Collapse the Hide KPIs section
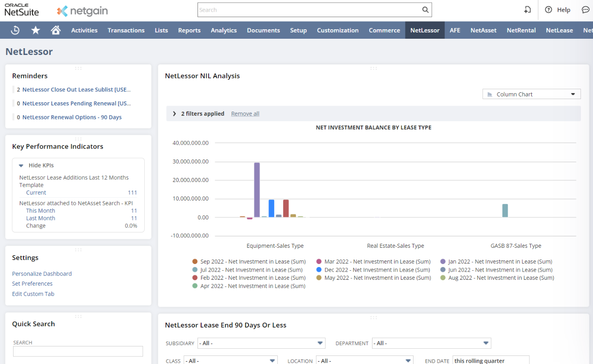Screen dimensions: 593x364 click(21, 165)
